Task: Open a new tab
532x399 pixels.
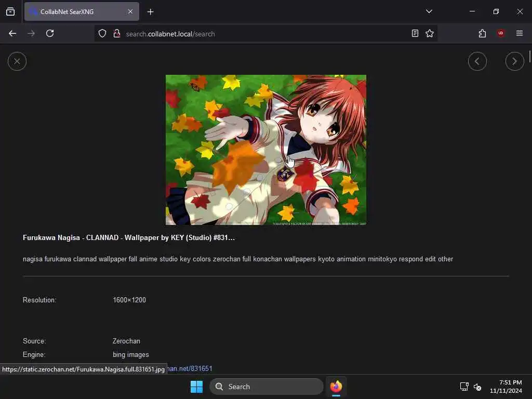Action: pos(150,12)
